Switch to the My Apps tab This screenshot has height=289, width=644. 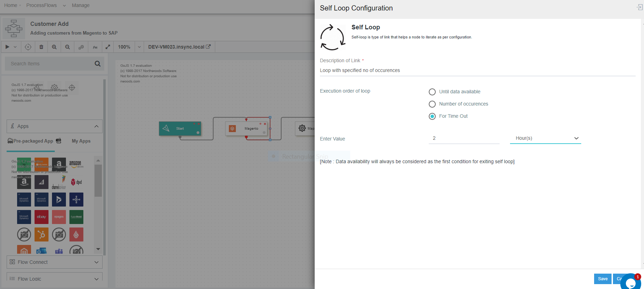pos(81,141)
